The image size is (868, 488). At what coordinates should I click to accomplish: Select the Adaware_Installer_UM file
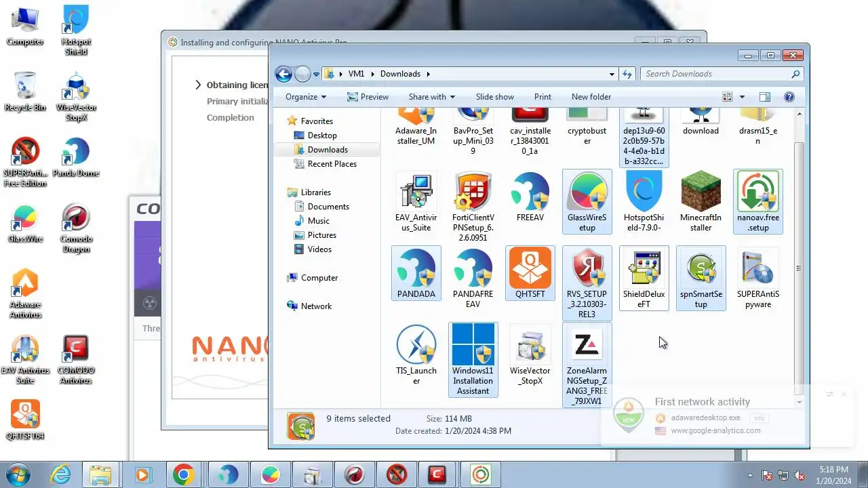(x=416, y=126)
